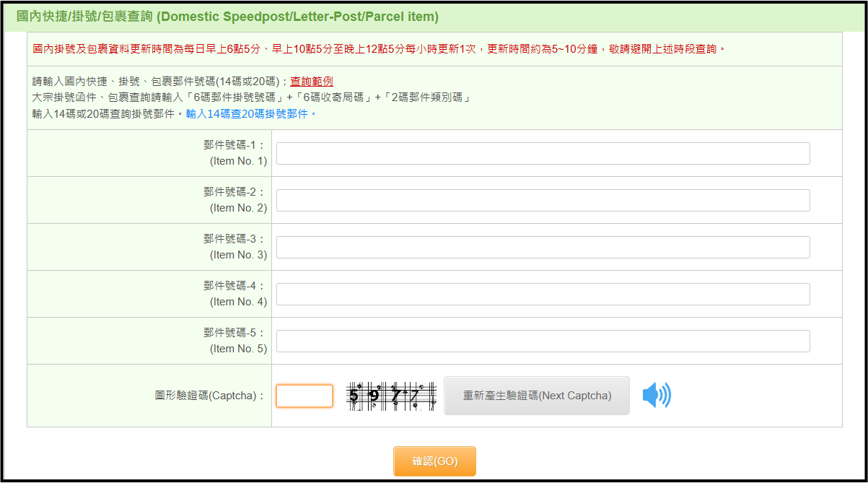This screenshot has width=868, height=483.
Task: Submit the query with the 確認(GO) button
Action: pos(434,461)
